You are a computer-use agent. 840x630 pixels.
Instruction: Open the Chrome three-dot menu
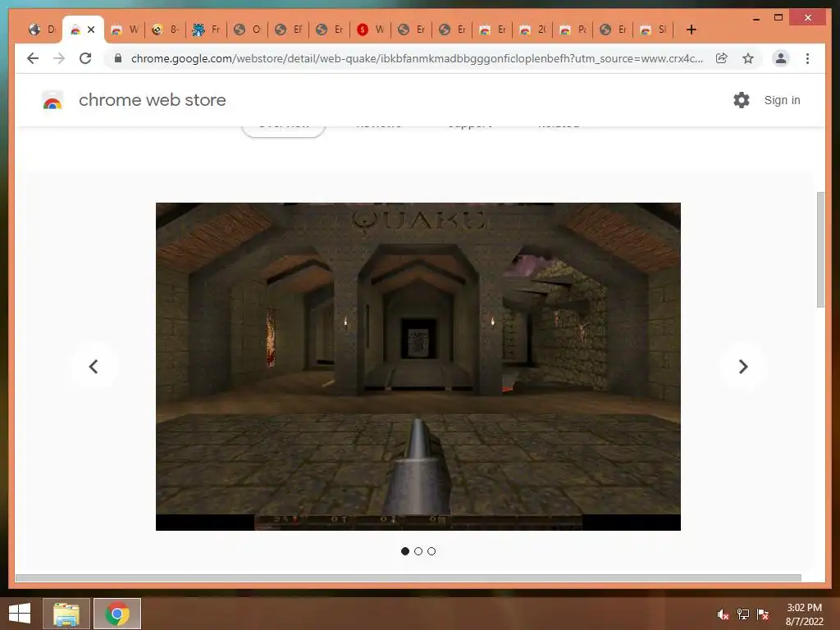tap(807, 58)
